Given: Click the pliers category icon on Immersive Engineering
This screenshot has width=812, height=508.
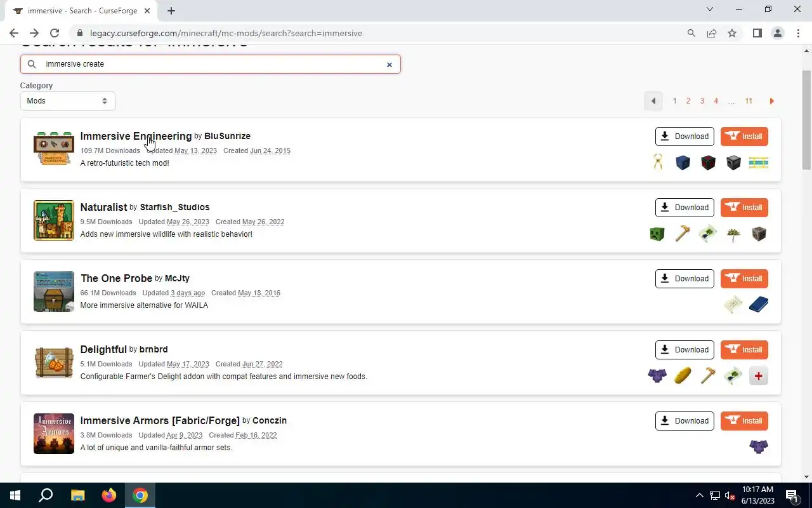Looking at the screenshot, I should coord(658,163).
